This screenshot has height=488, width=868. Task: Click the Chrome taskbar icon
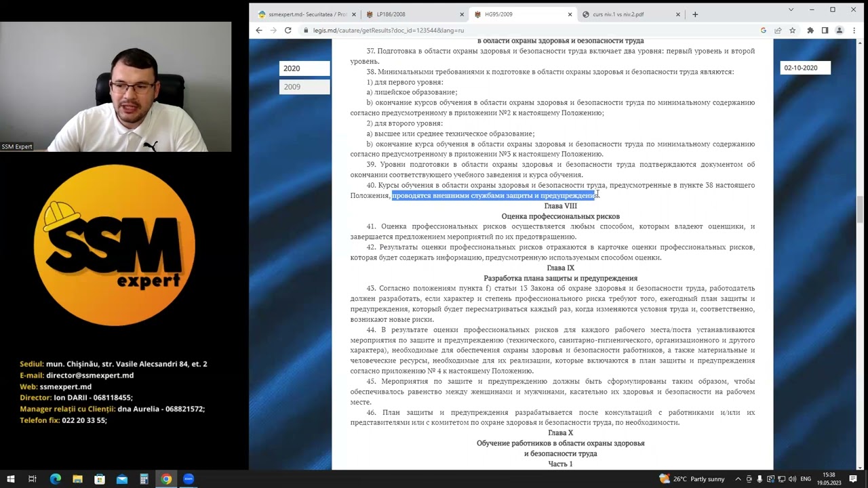coord(166,479)
